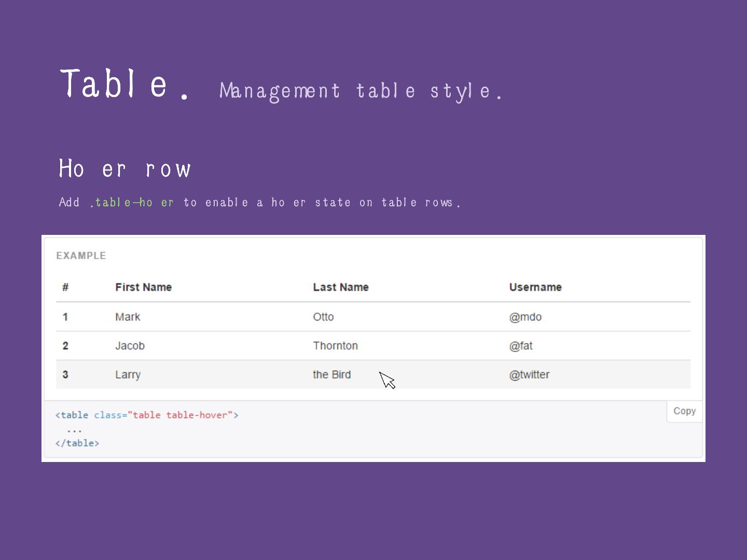Image resolution: width=747 pixels, height=560 pixels.
Task: Select the Username column header
Action: (535, 287)
